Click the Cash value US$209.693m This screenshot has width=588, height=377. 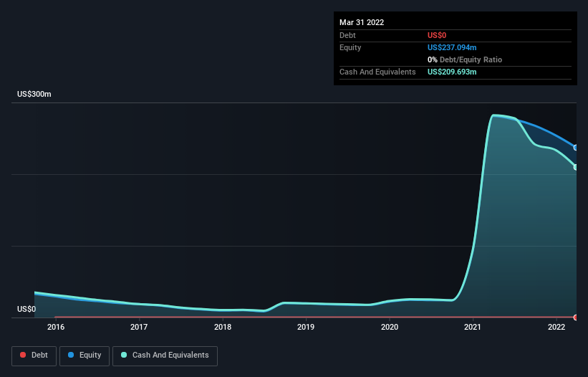452,72
